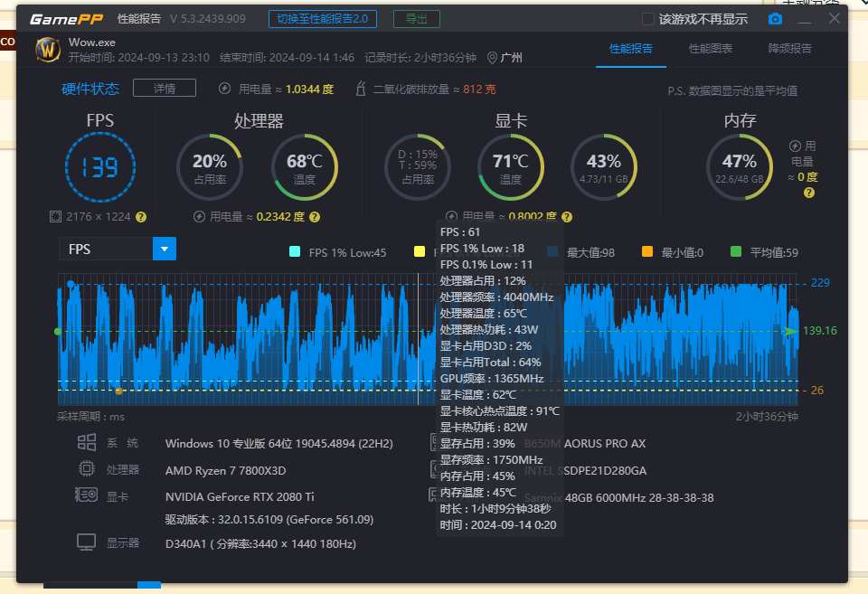Toggle the 平均值:59 legend series
This screenshot has width=868, height=594.
(x=736, y=252)
